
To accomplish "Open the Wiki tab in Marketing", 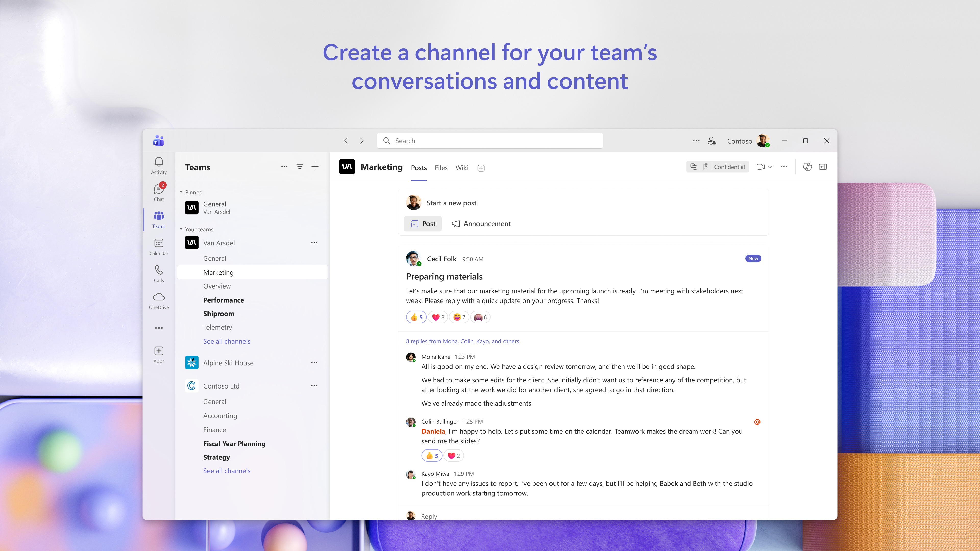I will [x=461, y=168].
